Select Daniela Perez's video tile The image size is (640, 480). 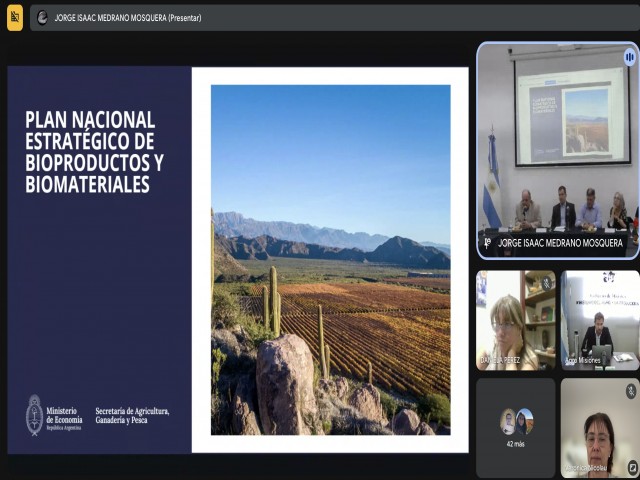point(515,320)
